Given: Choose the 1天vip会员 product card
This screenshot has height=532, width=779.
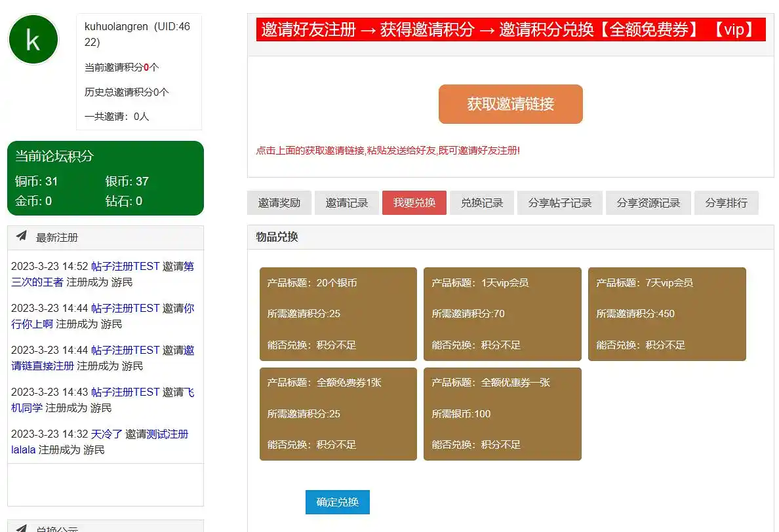Looking at the screenshot, I should tap(502, 314).
